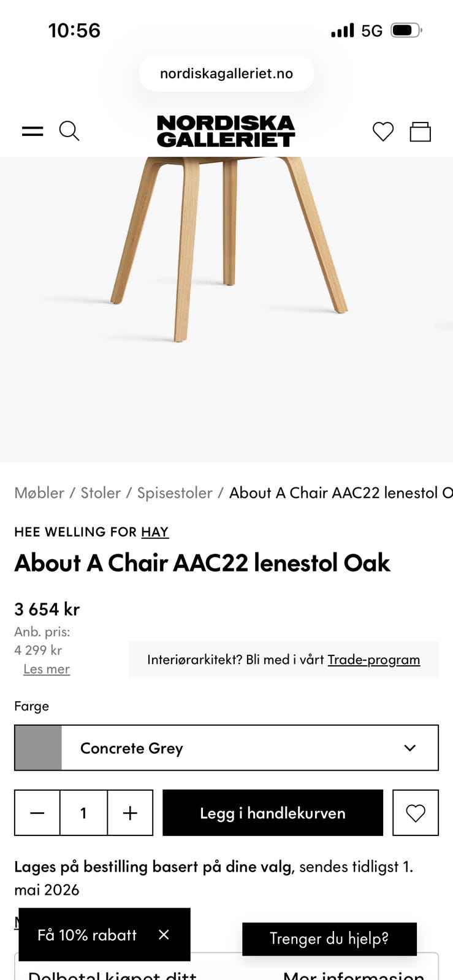
Task: Open the shopping cart icon
Action: click(421, 132)
